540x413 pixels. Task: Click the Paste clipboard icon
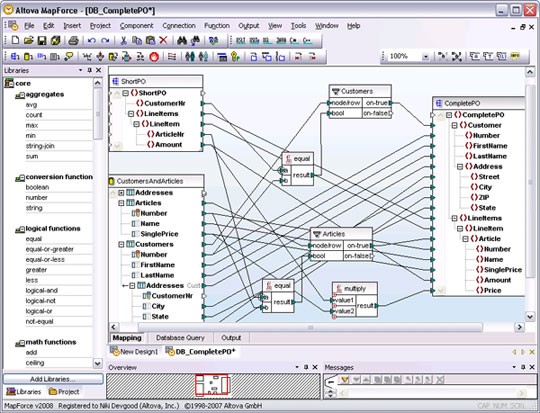click(x=150, y=41)
